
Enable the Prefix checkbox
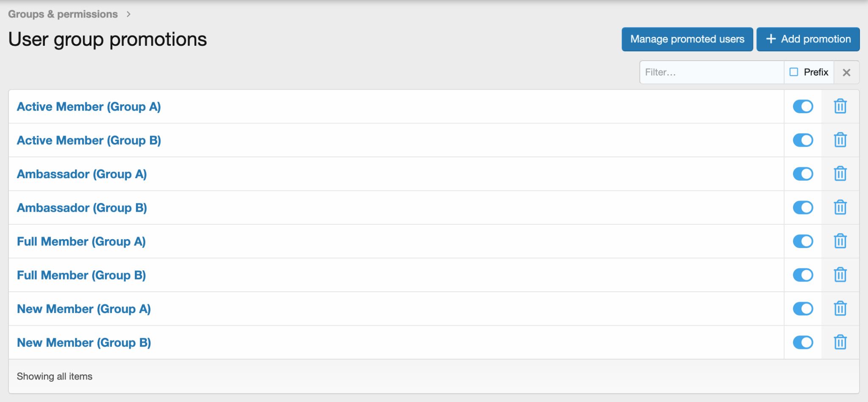pyautogui.click(x=794, y=72)
